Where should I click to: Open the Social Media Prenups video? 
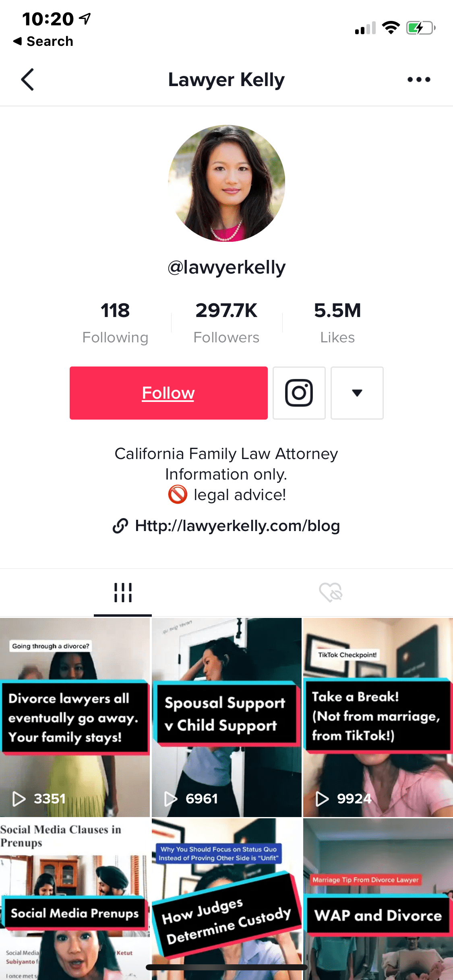click(75, 899)
